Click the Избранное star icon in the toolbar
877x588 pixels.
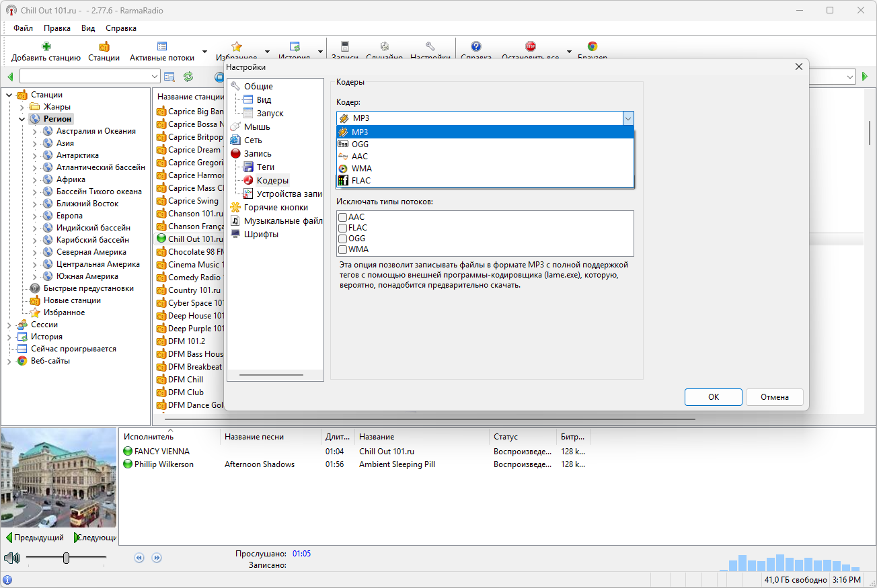(x=237, y=46)
